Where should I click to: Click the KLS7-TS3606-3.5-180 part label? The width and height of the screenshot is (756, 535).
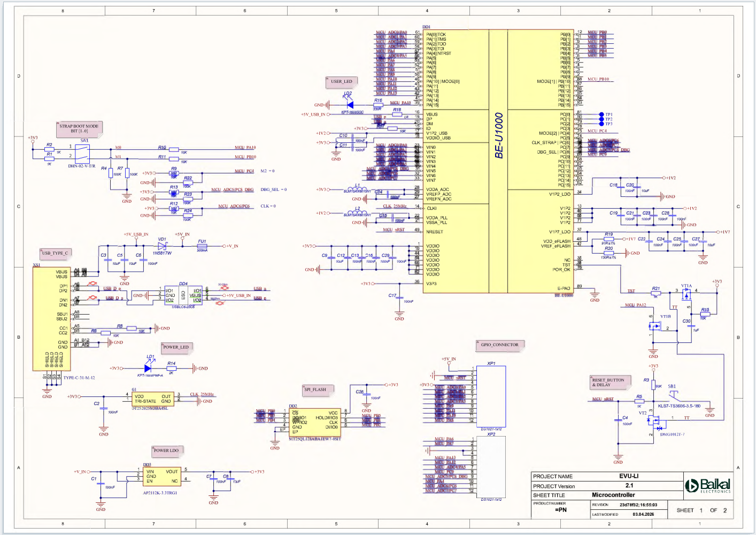click(x=679, y=406)
